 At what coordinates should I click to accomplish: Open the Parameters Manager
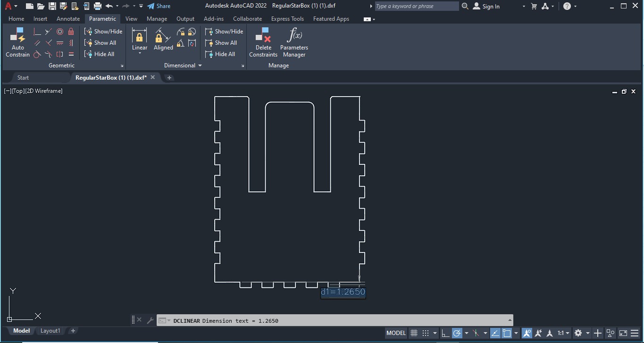(294, 42)
